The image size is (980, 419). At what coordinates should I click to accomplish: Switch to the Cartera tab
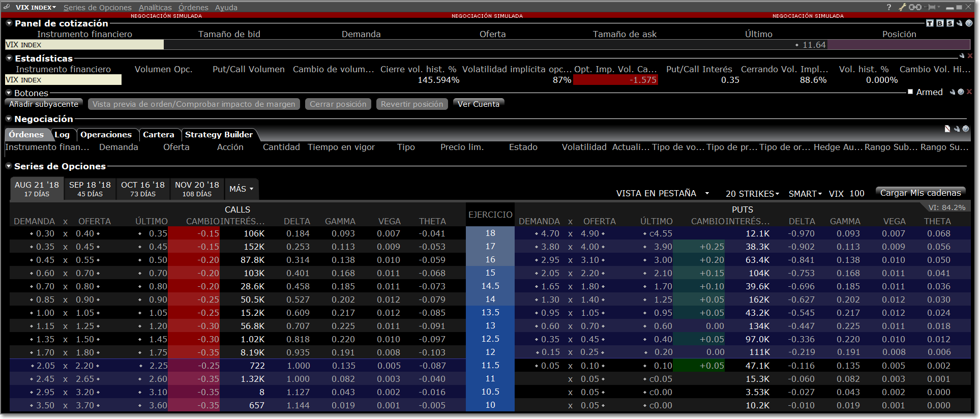[x=159, y=134]
